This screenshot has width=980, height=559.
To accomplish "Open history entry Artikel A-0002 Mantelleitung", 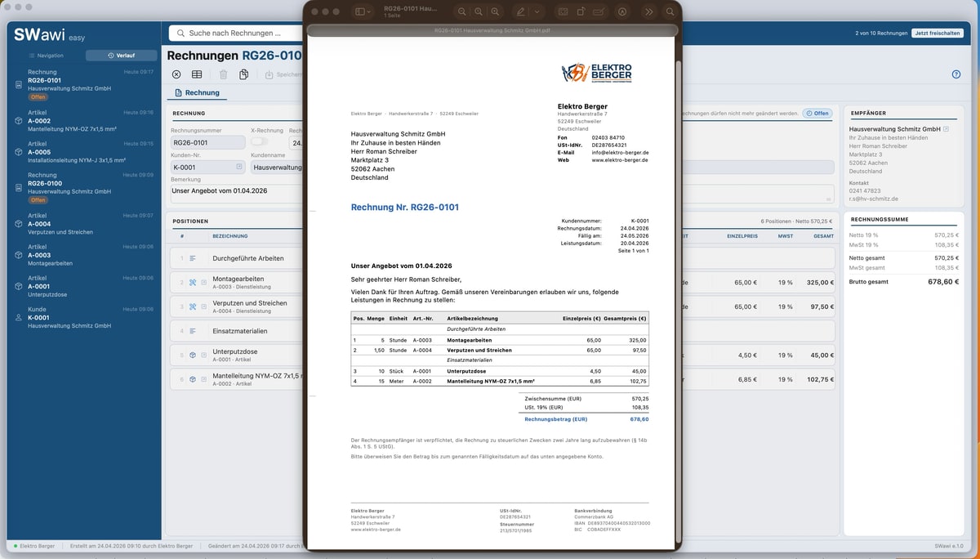I will click(x=83, y=120).
